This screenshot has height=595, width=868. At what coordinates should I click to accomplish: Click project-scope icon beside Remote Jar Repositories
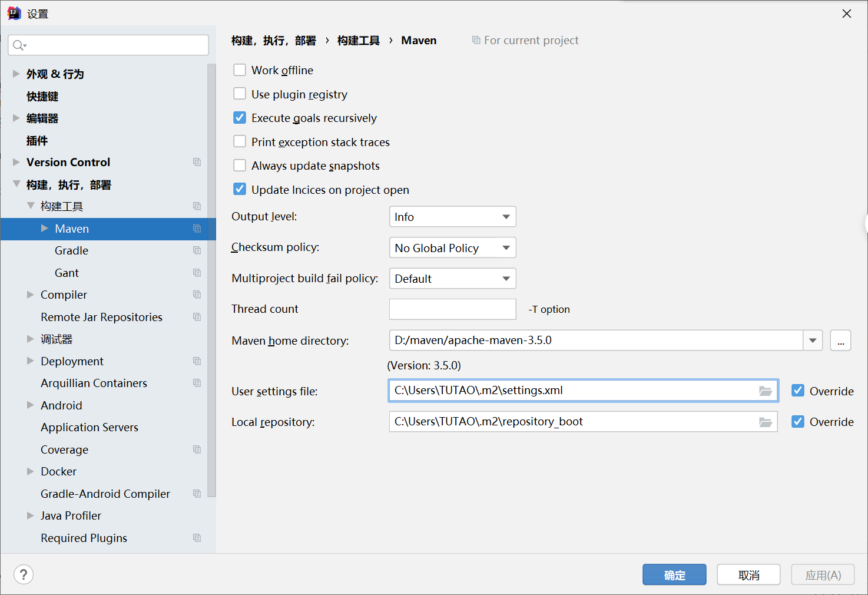point(197,317)
